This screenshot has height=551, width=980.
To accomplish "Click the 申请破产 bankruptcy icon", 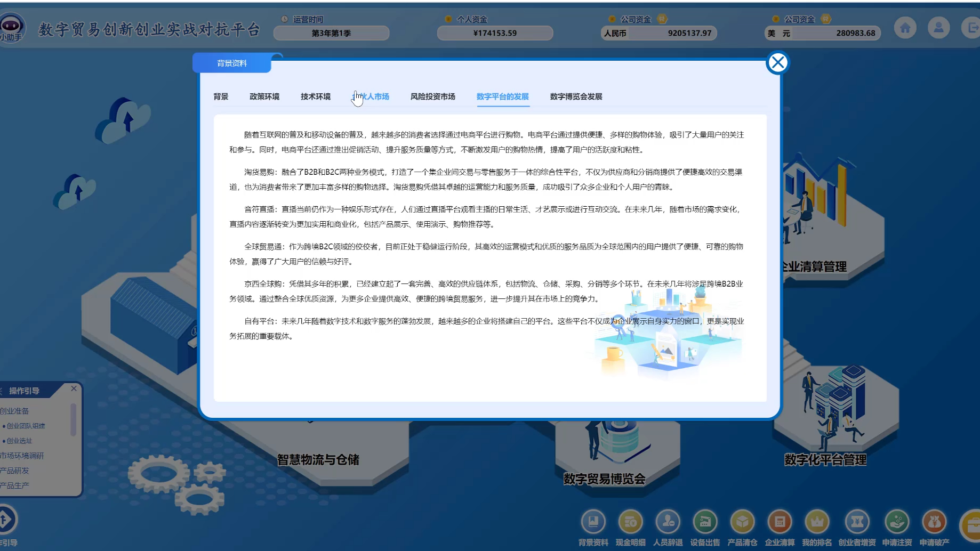I will pyautogui.click(x=934, y=522).
